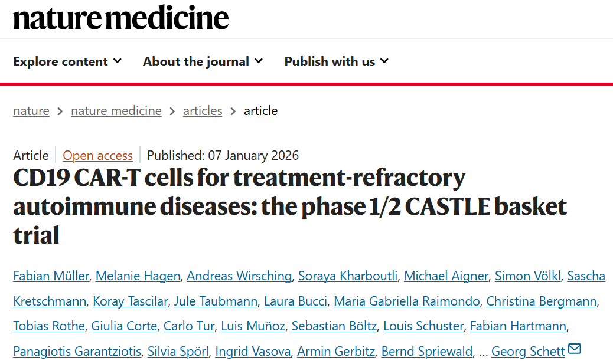
Task: Expand the Publish with us menu
Action: (x=336, y=61)
